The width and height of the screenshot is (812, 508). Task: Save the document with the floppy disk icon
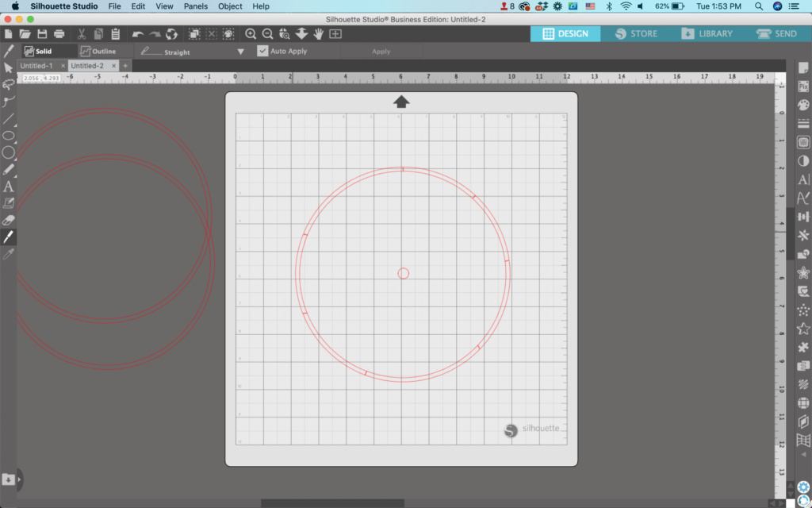tap(42, 34)
